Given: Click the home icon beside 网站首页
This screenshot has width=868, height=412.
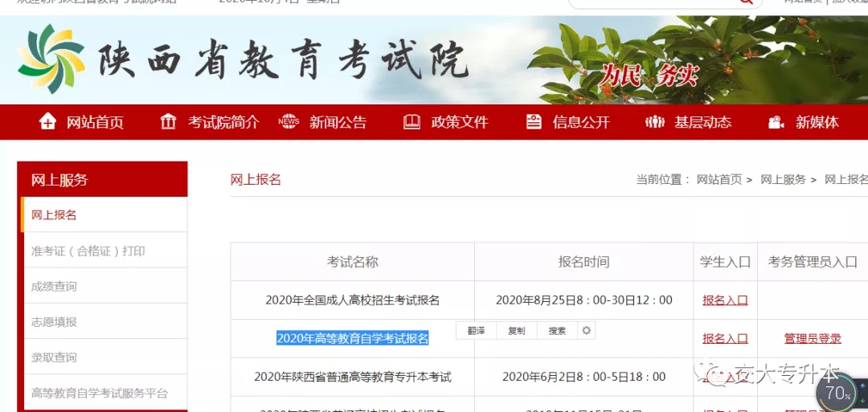Looking at the screenshot, I should pyautogui.click(x=47, y=121).
